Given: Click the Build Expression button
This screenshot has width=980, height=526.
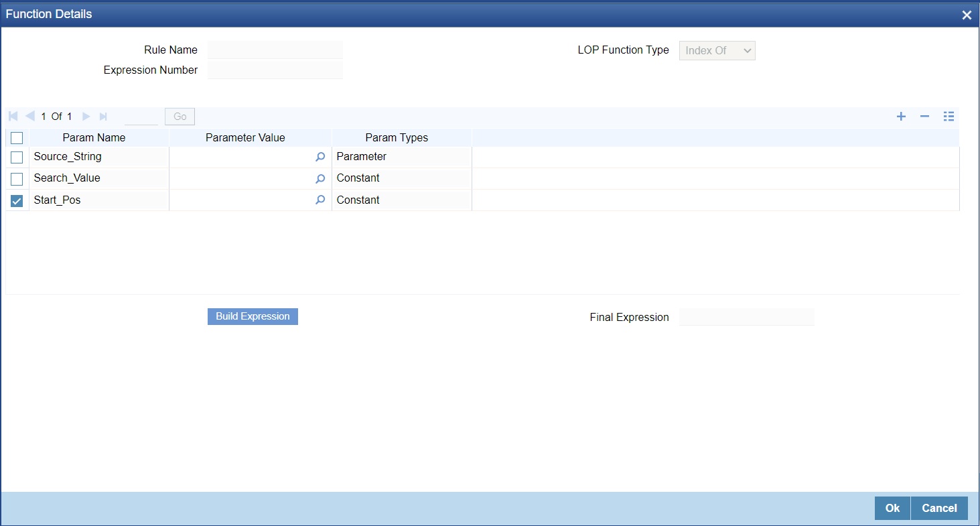Looking at the screenshot, I should tap(253, 316).
